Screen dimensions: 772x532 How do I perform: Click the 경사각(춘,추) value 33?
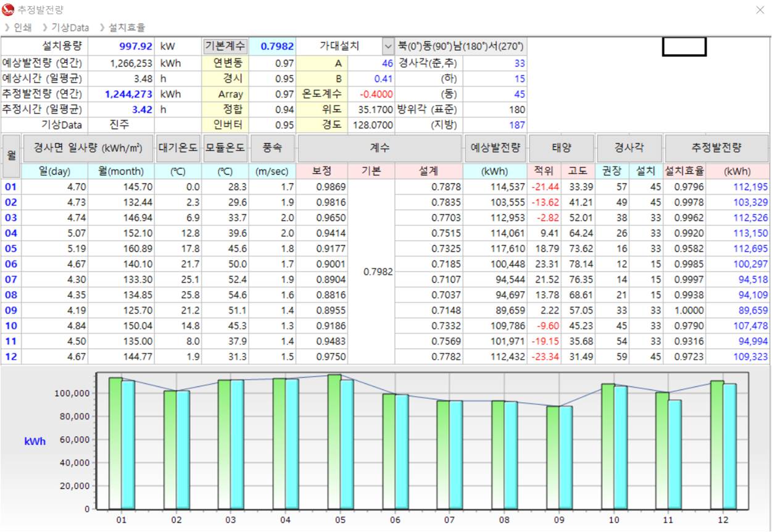pos(495,64)
